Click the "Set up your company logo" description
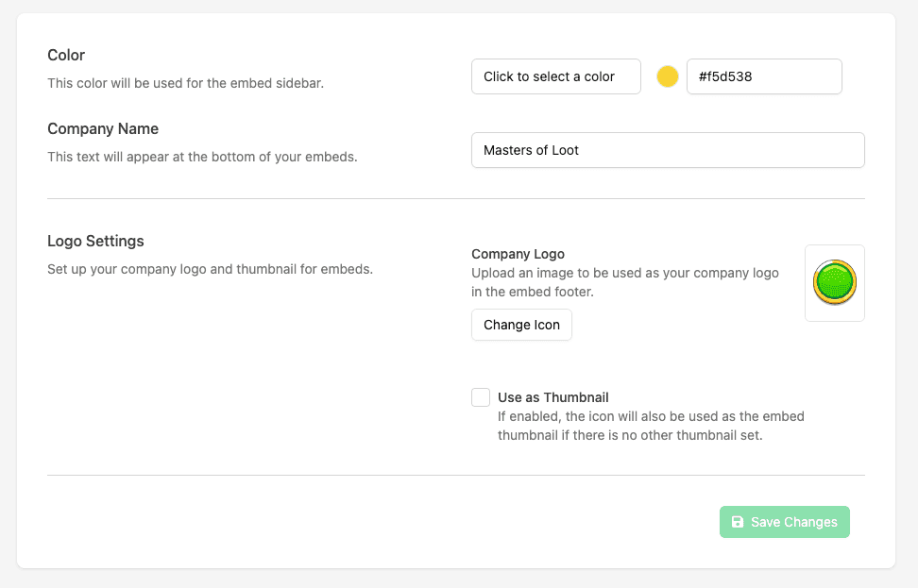This screenshot has width=918, height=588. tap(210, 269)
